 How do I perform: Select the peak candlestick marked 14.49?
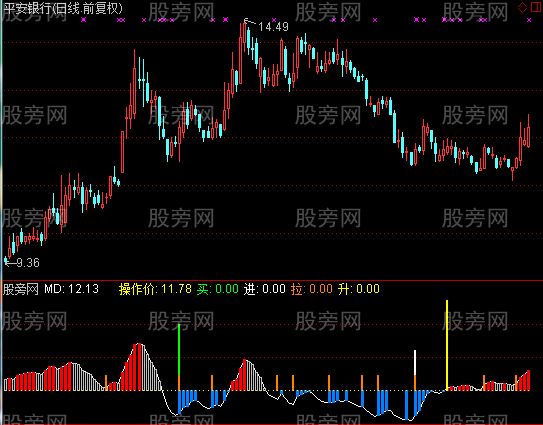244,36
